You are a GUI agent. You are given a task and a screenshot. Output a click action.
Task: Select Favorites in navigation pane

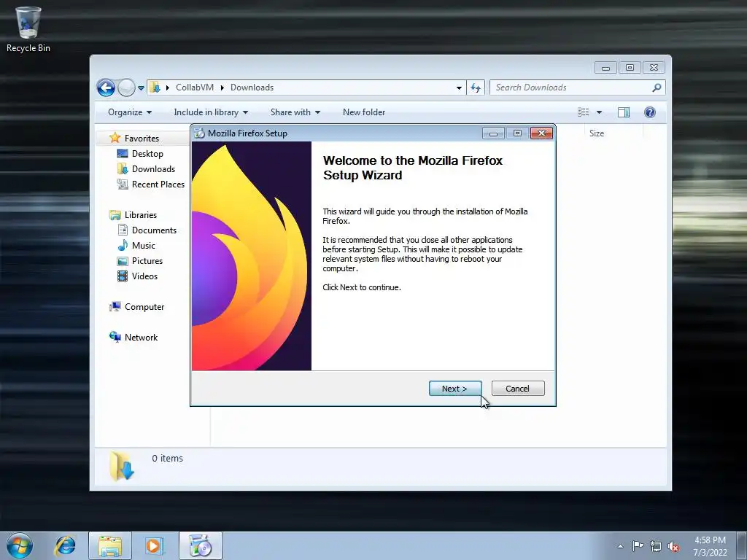(142, 138)
